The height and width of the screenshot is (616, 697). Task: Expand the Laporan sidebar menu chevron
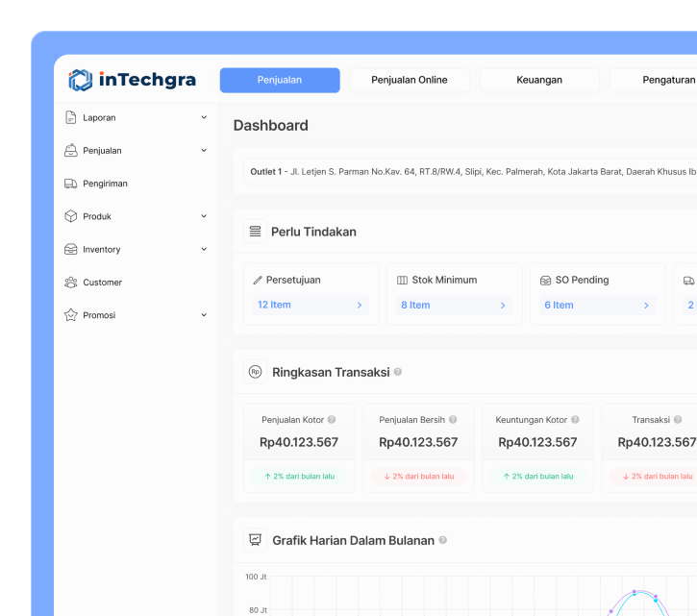tap(204, 117)
